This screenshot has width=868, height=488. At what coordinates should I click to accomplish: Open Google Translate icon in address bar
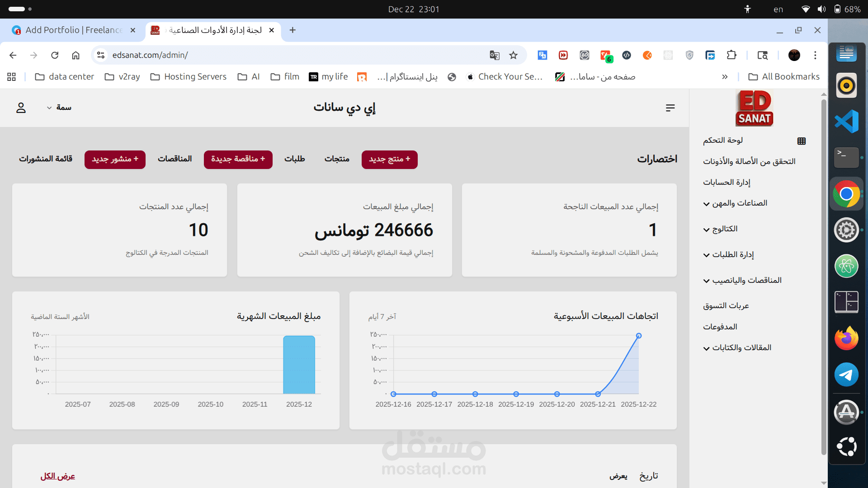(x=494, y=55)
